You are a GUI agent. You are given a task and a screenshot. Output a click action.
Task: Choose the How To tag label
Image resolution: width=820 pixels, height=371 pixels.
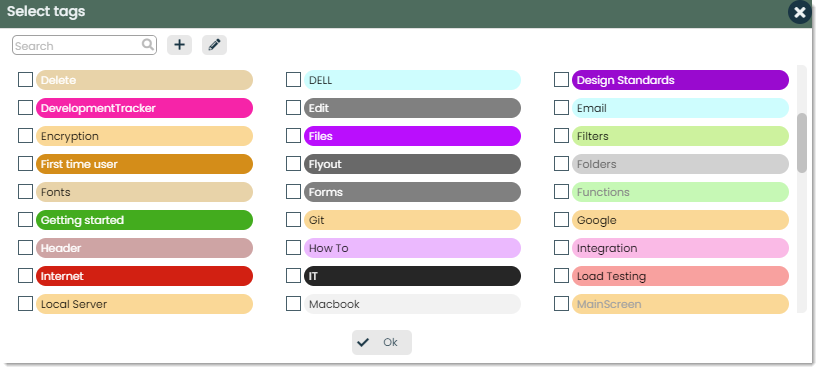(412, 248)
